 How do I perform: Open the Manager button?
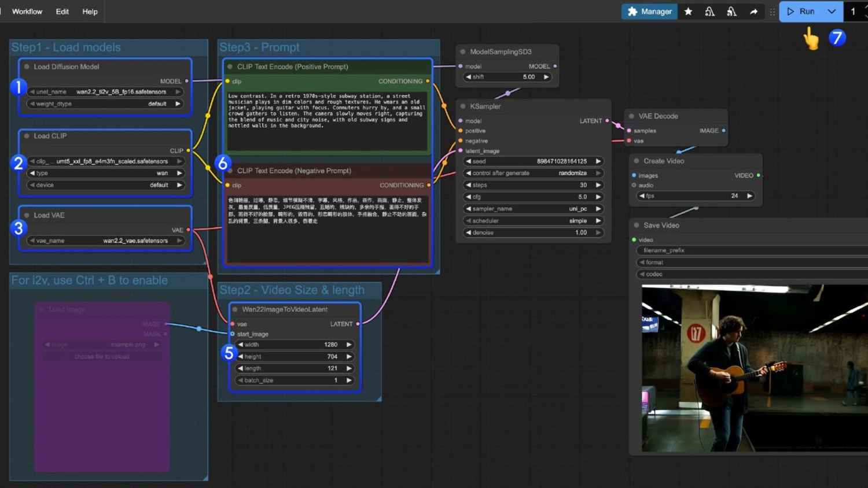(x=649, y=12)
